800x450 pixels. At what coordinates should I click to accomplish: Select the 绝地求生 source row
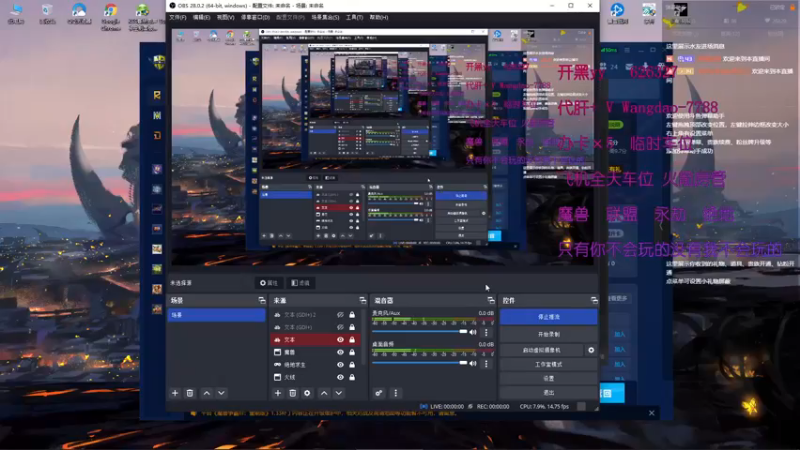click(x=315, y=365)
